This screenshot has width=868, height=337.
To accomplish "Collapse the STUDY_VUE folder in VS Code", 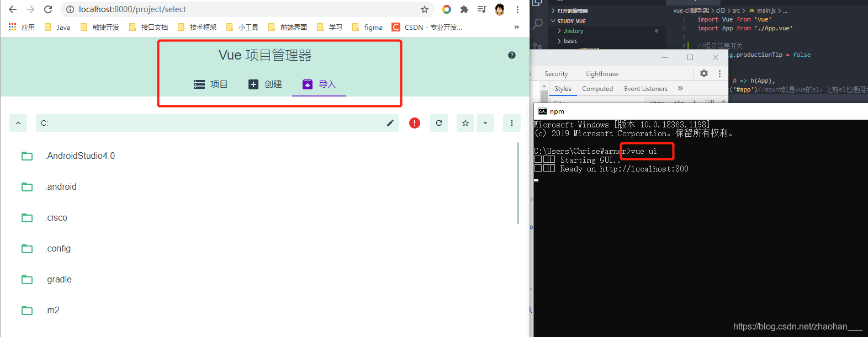I will pyautogui.click(x=568, y=21).
